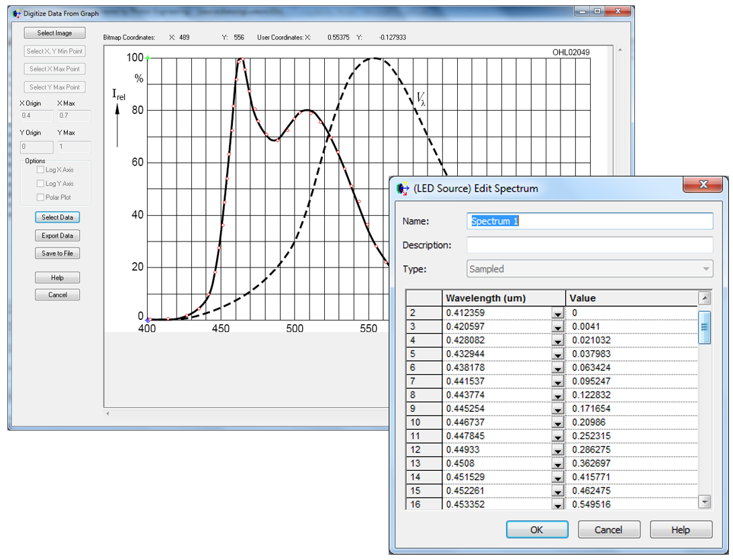Image resolution: width=733 pixels, height=560 pixels.
Task: Open wavelength dropdown for 0.4508
Action: click(557, 464)
